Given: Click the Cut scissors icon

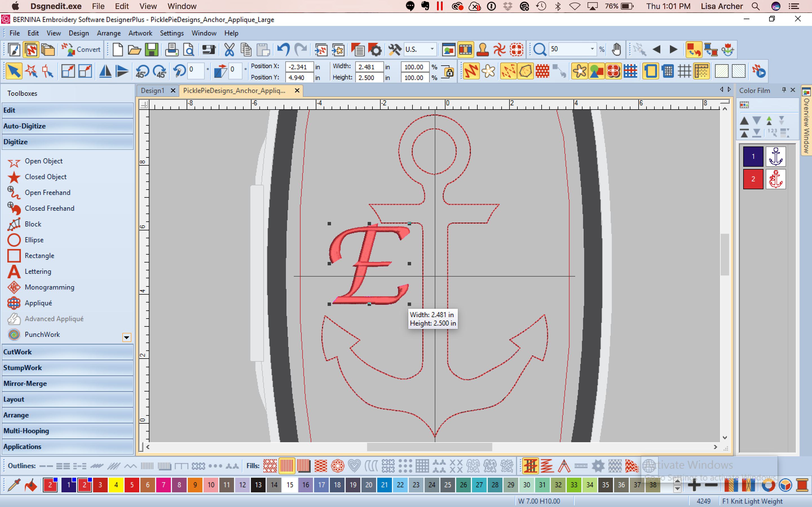Looking at the screenshot, I should (x=229, y=50).
